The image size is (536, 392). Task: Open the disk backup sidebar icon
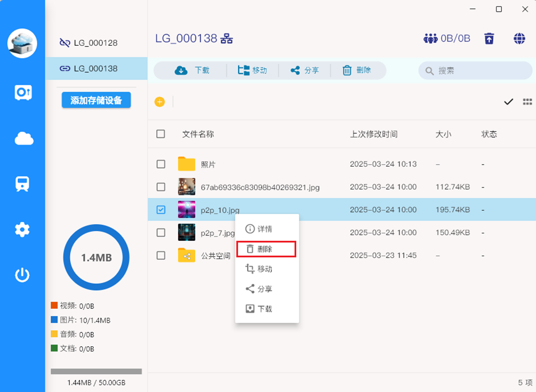(23, 93)
